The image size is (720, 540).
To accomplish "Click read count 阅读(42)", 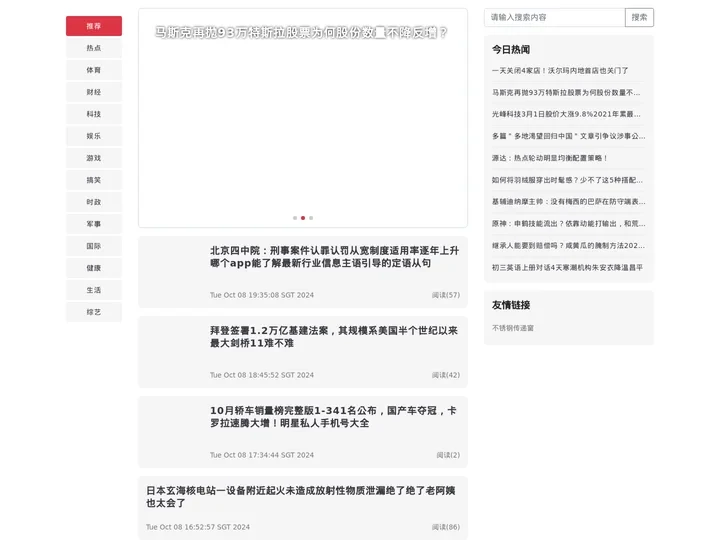I will (445, 375).
